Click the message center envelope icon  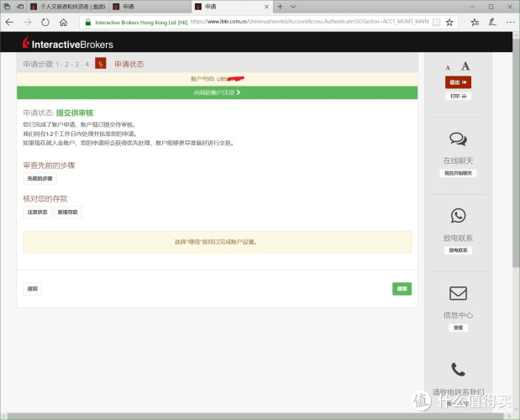pyautogui.click(x=458, y=293)
